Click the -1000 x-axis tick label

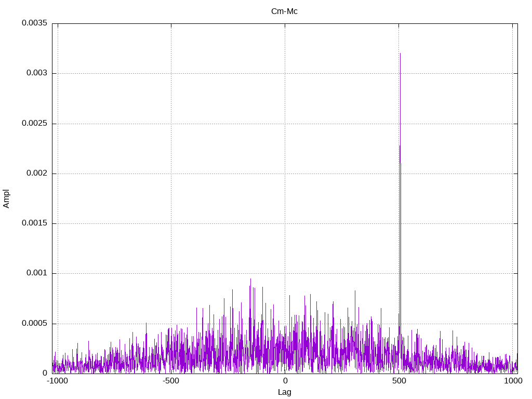pos(57,381)
